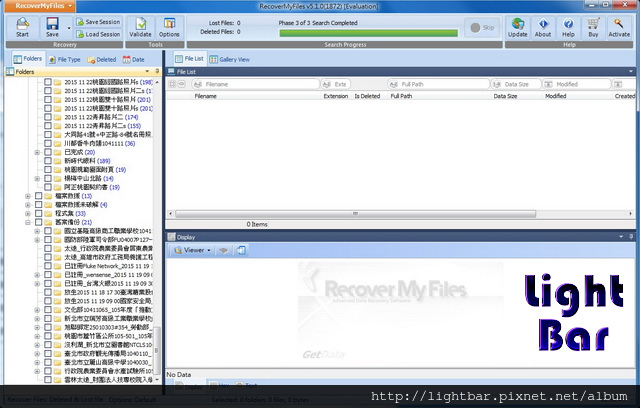This screenshot has height=408, width=640.
Task: Click the File List panel header icon
Action: 171,71
